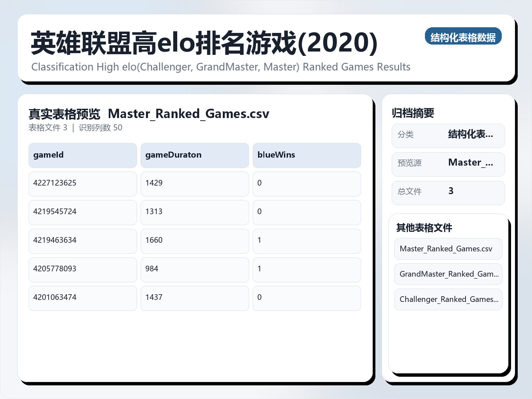The width and height of the screenshot is (532, 399).
Task: Select the cell with duration 984
Action: [x=195, y=270]
